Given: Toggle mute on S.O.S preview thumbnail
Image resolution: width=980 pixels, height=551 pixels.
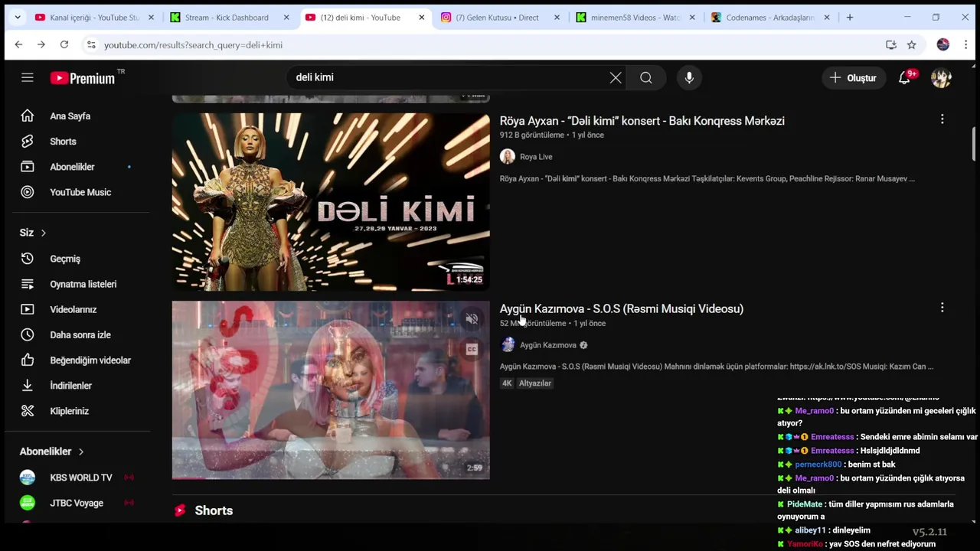Looking at the screenshot, I should (x=472, y=319).
